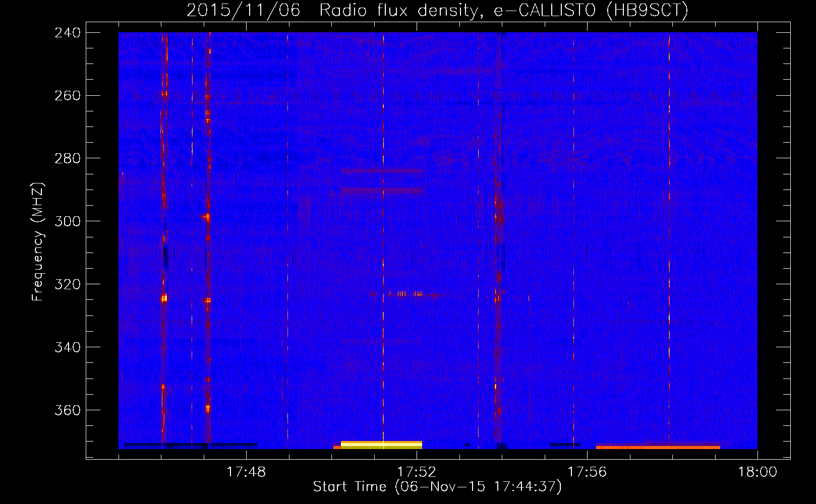Click the yellow band at the spectrogram bottom

(x=381, y=445)
